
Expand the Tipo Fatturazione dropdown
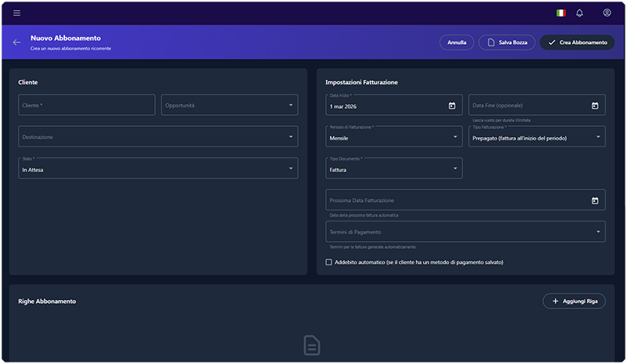(537, 137)
